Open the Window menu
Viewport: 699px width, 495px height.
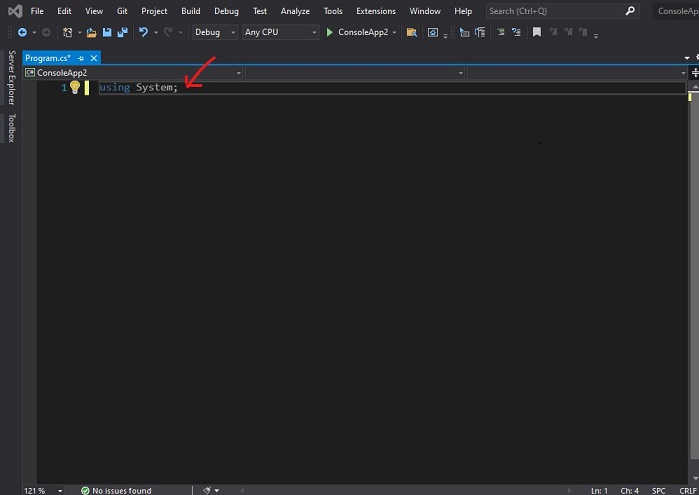point(425,11)
